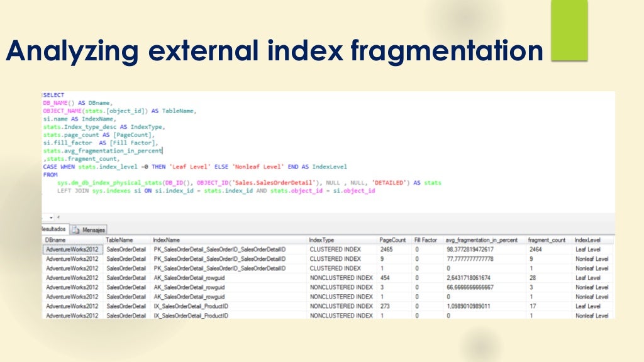Click the LEFT JOIN keyword in query
Viewport: 644px width, 362px height.
[x=73, y=191]
